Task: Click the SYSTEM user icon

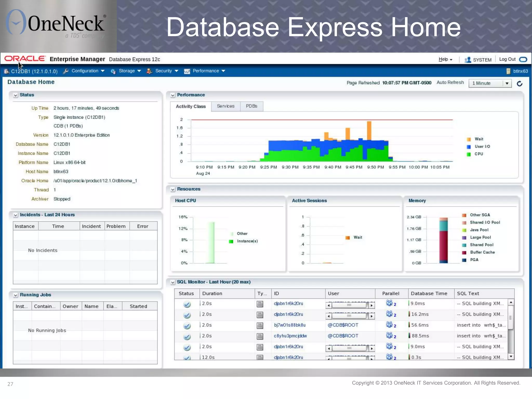Action: point(468,60)
